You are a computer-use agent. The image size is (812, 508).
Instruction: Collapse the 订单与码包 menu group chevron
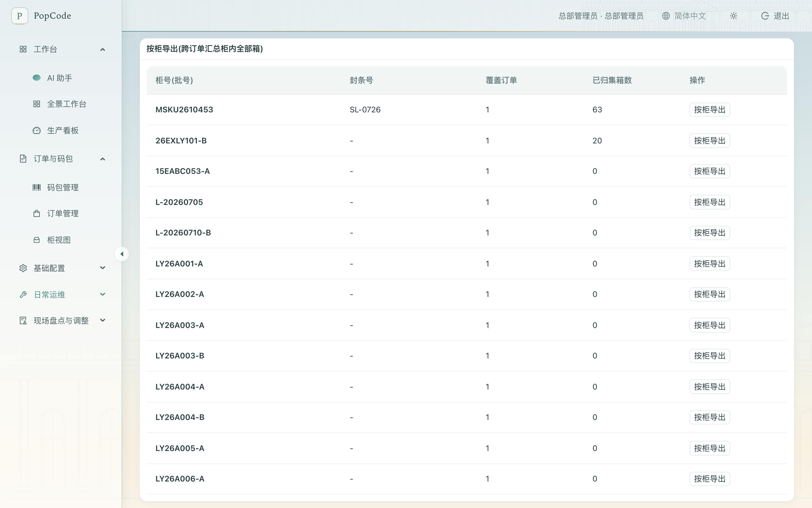tap(103, 159)
